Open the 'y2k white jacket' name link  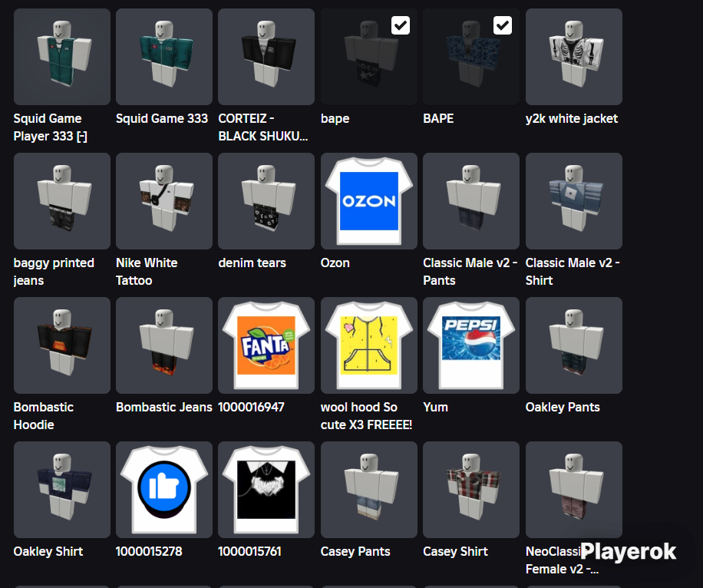[x=572, y=118]
